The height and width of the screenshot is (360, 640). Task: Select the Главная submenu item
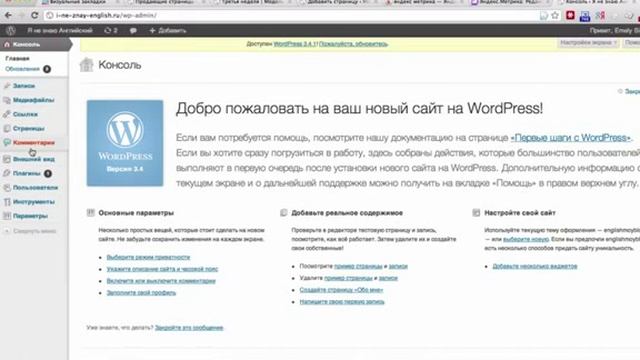click(x=17, y=58)
